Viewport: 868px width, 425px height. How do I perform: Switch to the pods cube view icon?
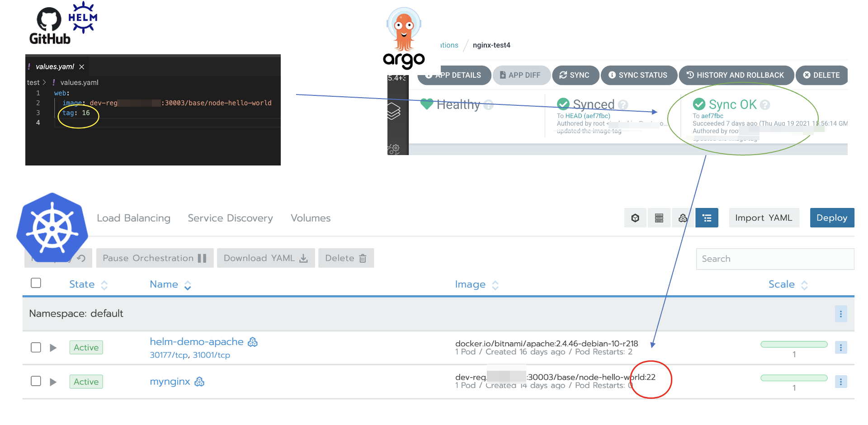(635, 218)
